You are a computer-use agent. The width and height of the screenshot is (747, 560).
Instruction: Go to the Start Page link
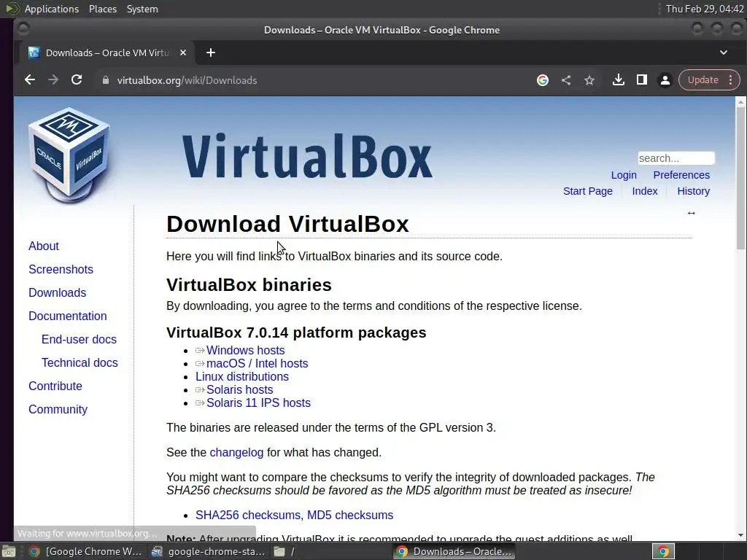tap(587, 191)
